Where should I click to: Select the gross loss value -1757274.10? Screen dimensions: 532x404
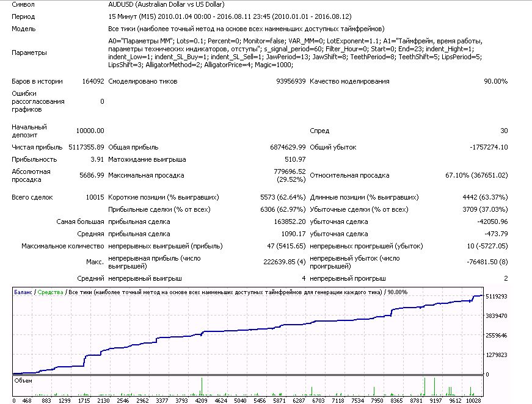[489, 147]
